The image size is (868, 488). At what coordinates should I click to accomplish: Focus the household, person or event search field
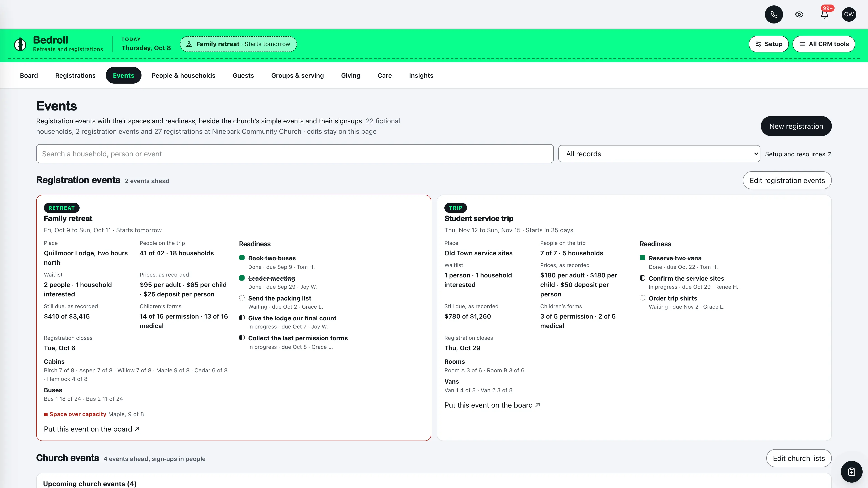295,154
